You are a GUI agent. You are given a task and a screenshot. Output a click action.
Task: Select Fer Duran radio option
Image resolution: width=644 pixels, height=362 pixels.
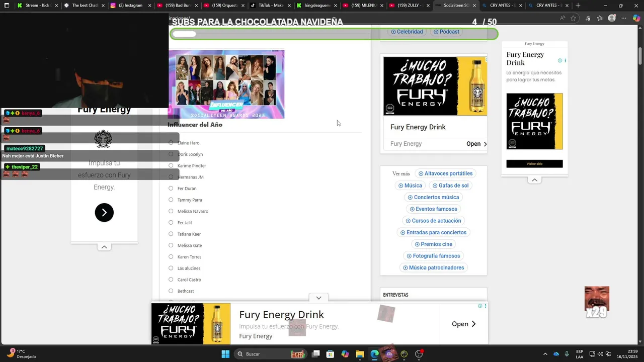coord(171,189)
